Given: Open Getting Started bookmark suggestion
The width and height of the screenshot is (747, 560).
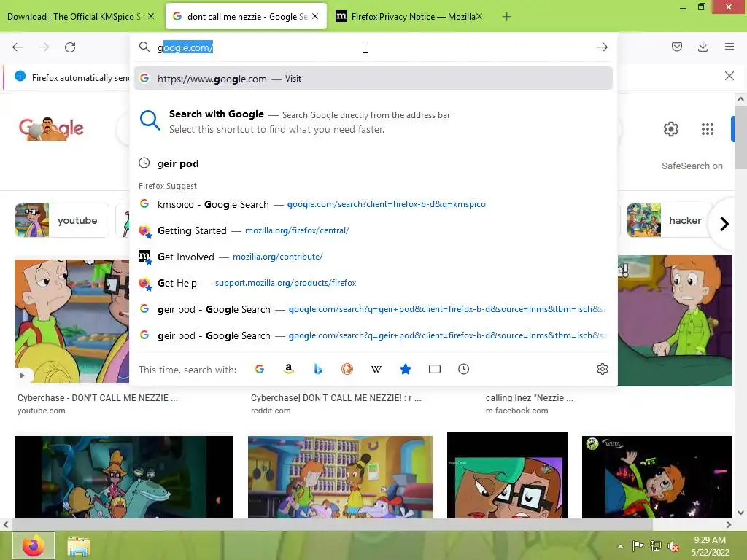Looking at the screenshot, I should [x=373, y=230].
